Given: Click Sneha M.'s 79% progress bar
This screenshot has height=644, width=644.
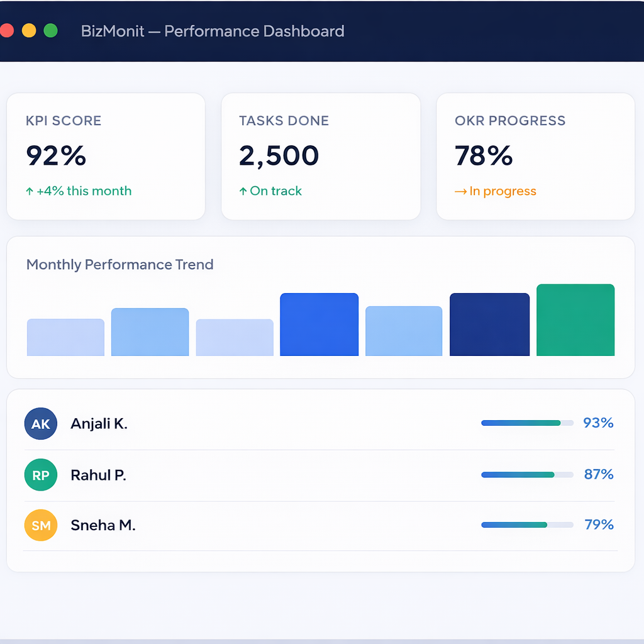Looking at the screenshot, I should pyautogui.click(x=527, y=525).
